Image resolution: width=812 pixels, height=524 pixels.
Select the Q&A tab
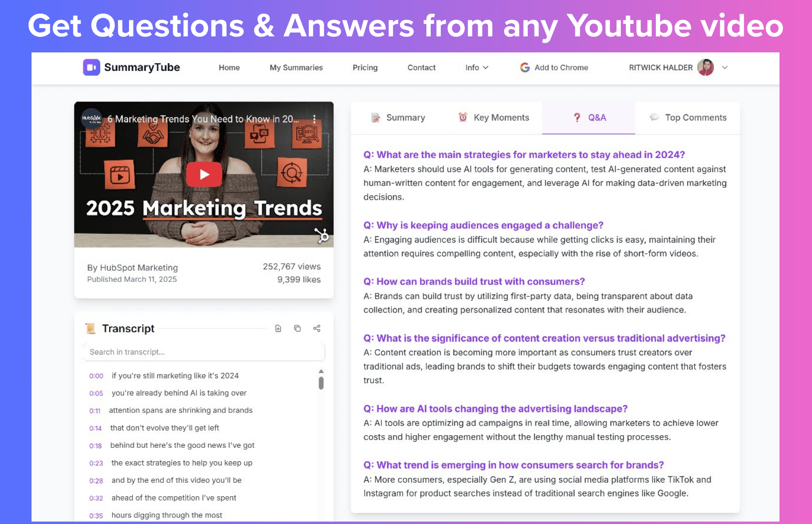[x=588, y=117]
